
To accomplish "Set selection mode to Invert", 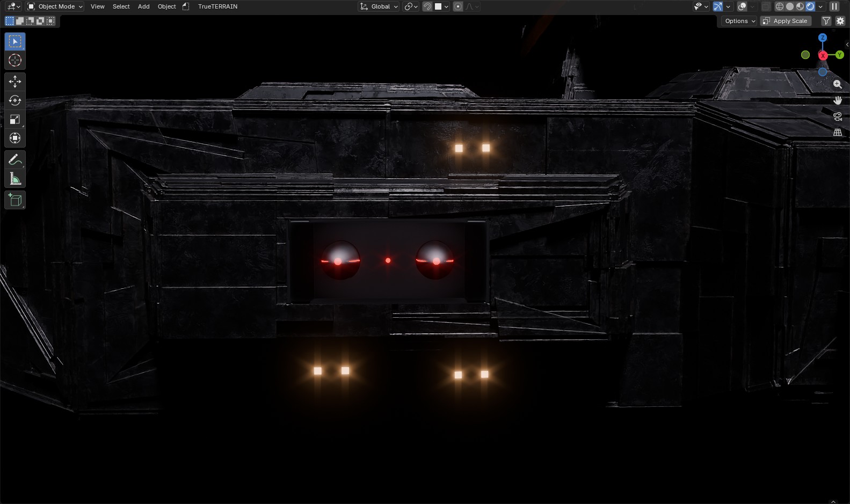I will (x=40, y=21).
